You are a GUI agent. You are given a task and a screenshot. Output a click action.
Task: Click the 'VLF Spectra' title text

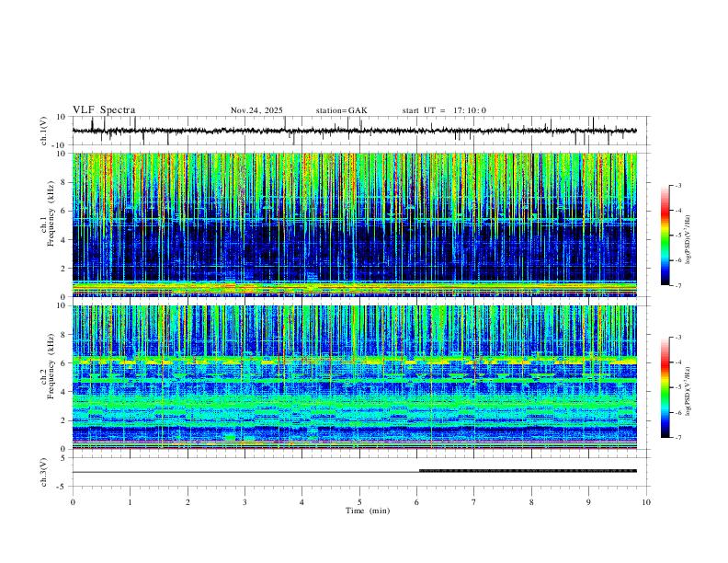tap(104, 110)
